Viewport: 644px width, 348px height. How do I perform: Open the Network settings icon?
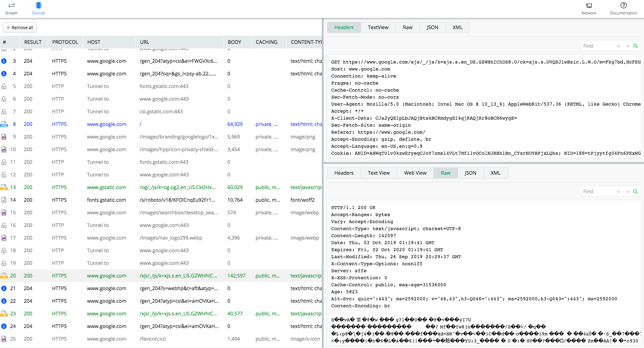[589, 6]
